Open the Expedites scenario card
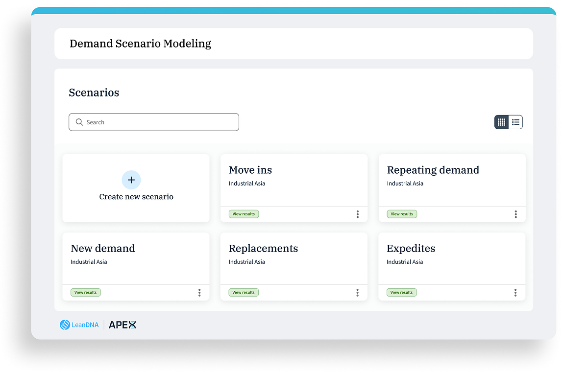This screenshot has width=588, height=372. [452, 267]
